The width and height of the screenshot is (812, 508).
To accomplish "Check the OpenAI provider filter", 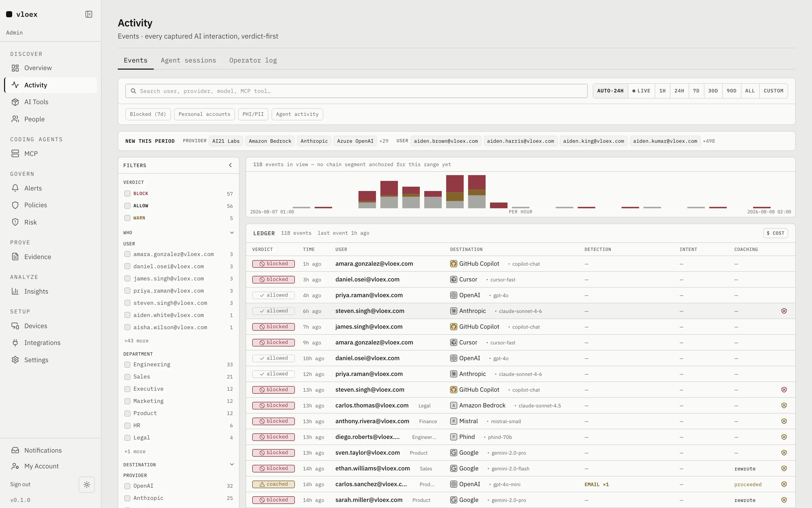I will [127, 486].
